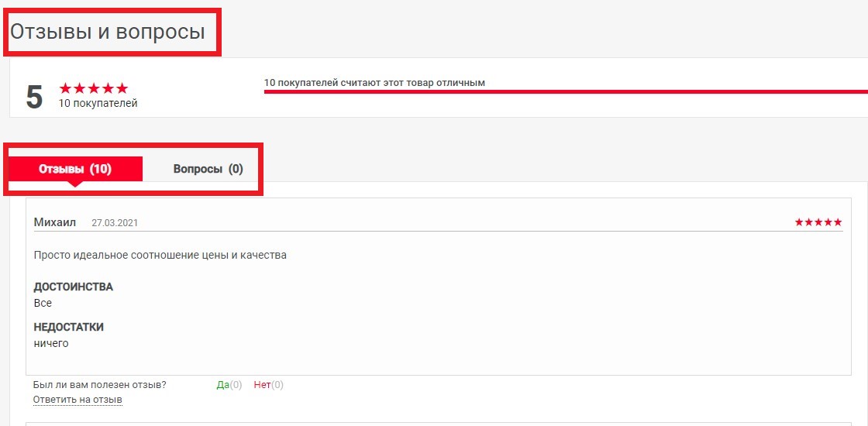868x426 pixels.
Task: Click the review date 27.03.2021
Action: 115,223
